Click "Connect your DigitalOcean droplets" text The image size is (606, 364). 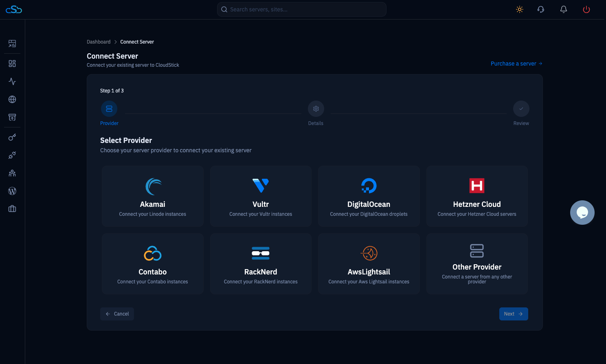[x=369, y=214]
